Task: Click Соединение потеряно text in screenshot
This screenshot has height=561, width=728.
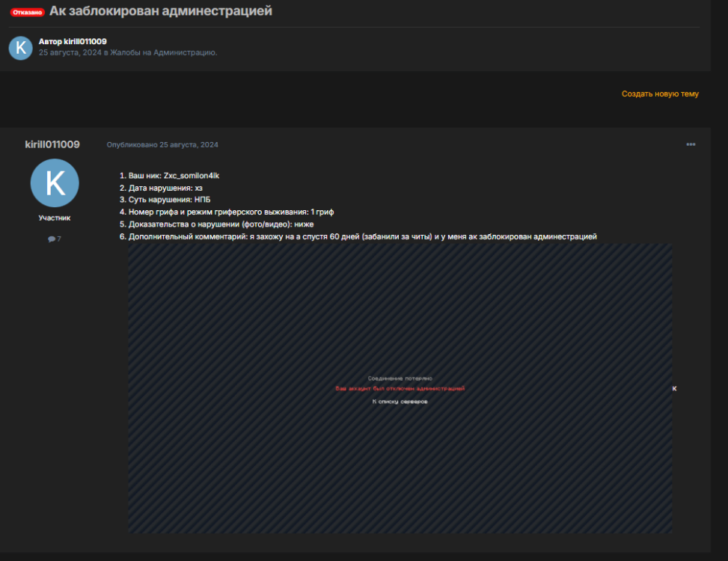Action: (x=400, y=378)
